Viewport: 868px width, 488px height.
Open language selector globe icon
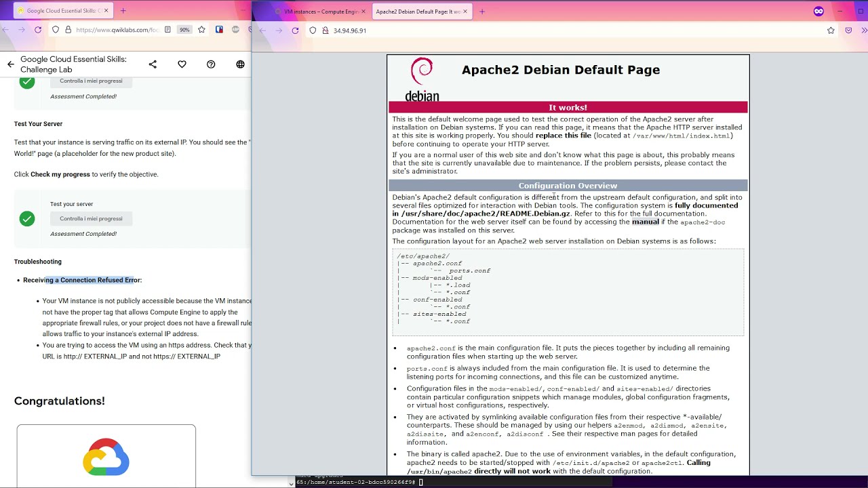tap(240, 64)
